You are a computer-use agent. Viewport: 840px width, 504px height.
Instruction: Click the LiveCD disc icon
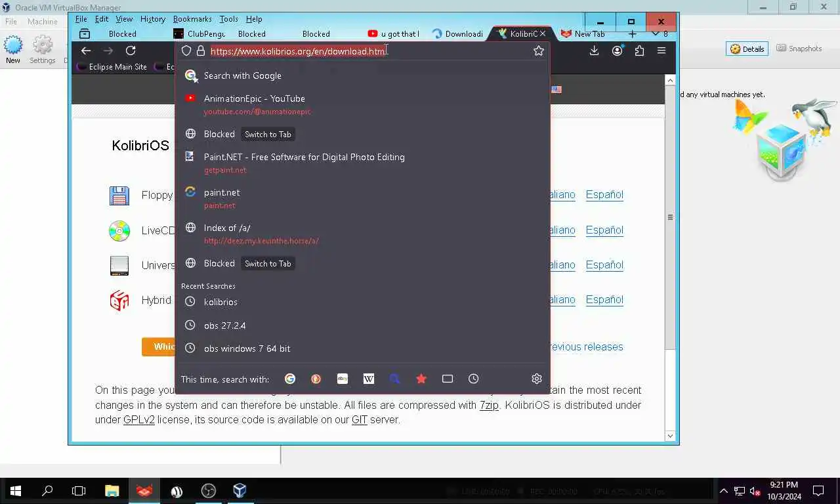(x=119, y=230)
